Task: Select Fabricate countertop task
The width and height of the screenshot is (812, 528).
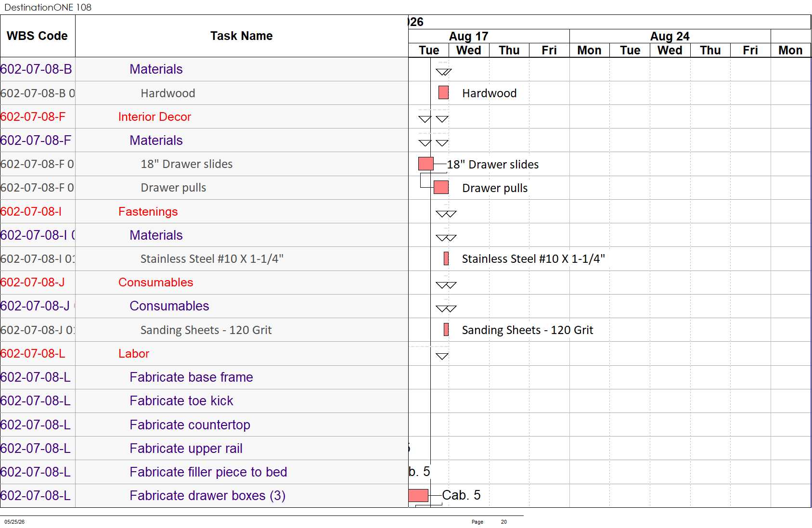Action: [x=190, y=425]
